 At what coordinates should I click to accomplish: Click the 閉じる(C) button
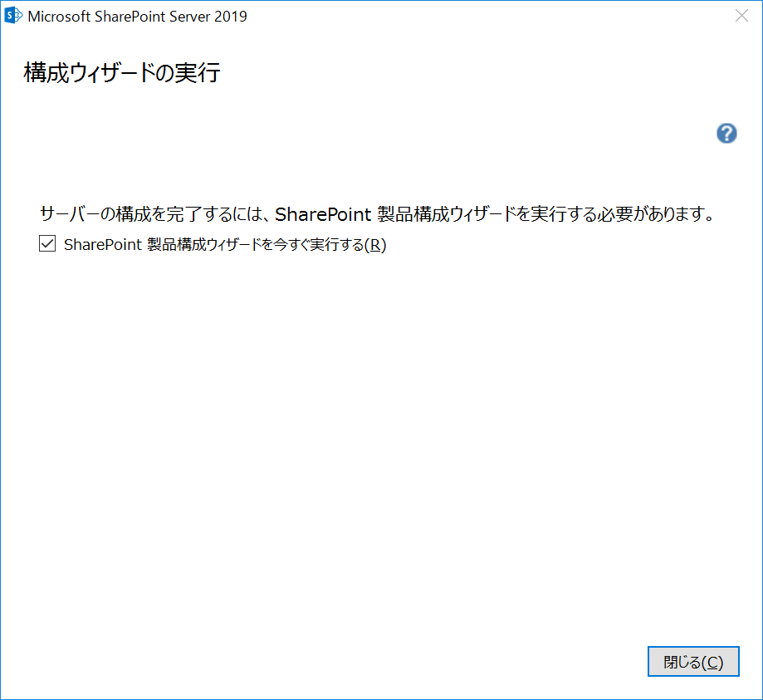click(693, 662)
